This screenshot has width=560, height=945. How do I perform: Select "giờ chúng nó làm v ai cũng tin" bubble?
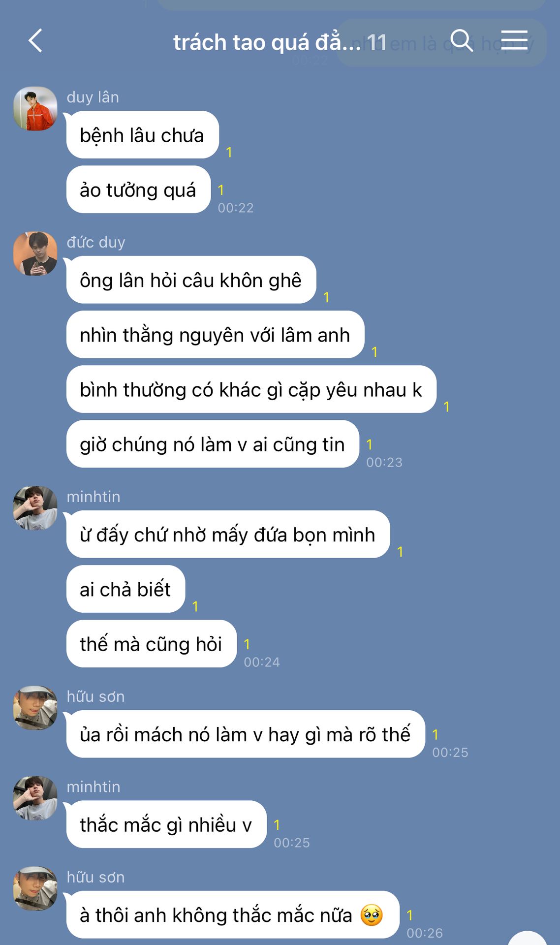pos(213,444)
